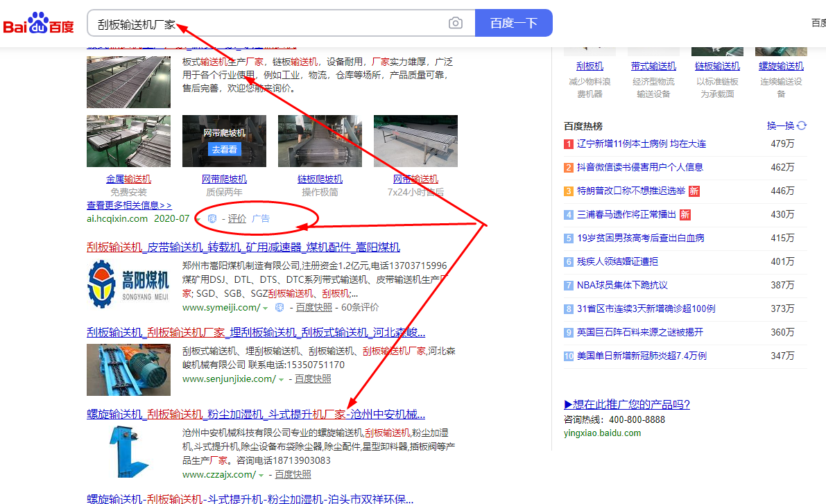Expand dropdown arrow after ai.hcqixin.com 2020-07
This screenshot has height=504, width=826.
(x=198, y=219)
